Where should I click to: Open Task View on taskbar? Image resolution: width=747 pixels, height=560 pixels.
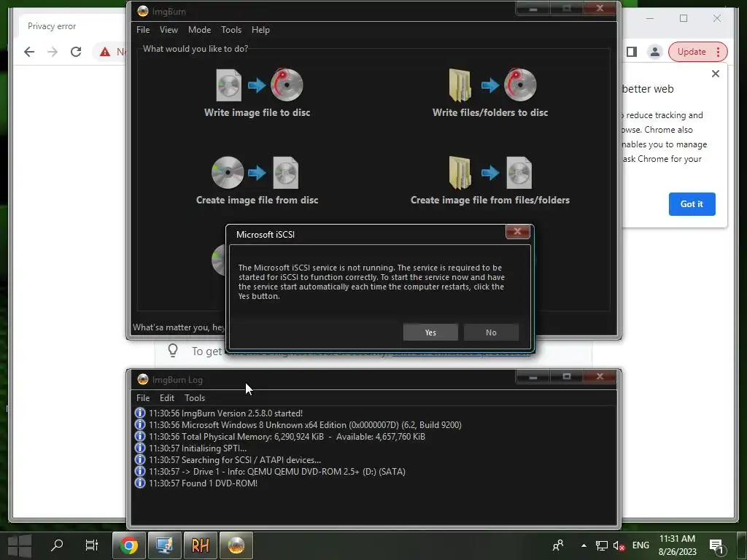pos(91,545)
